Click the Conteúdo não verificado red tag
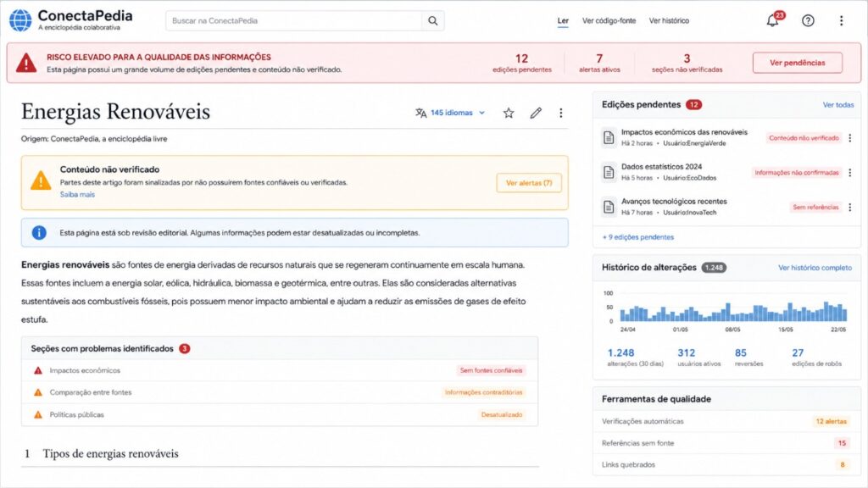This screenshot has height=488, width=868. pos(804,138)
